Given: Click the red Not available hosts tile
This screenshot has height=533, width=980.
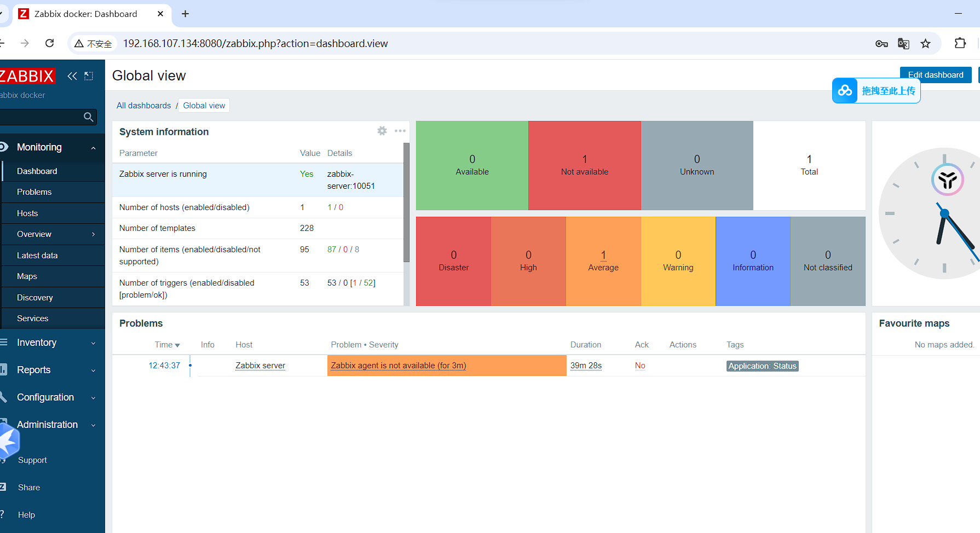Looking at the screenshot, I should point(585,165).
